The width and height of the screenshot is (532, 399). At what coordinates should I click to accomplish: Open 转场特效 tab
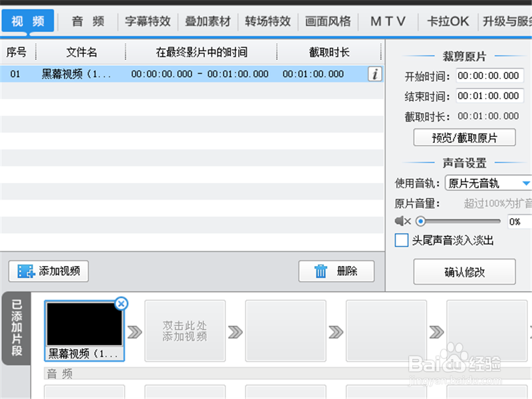coord(268,21)
